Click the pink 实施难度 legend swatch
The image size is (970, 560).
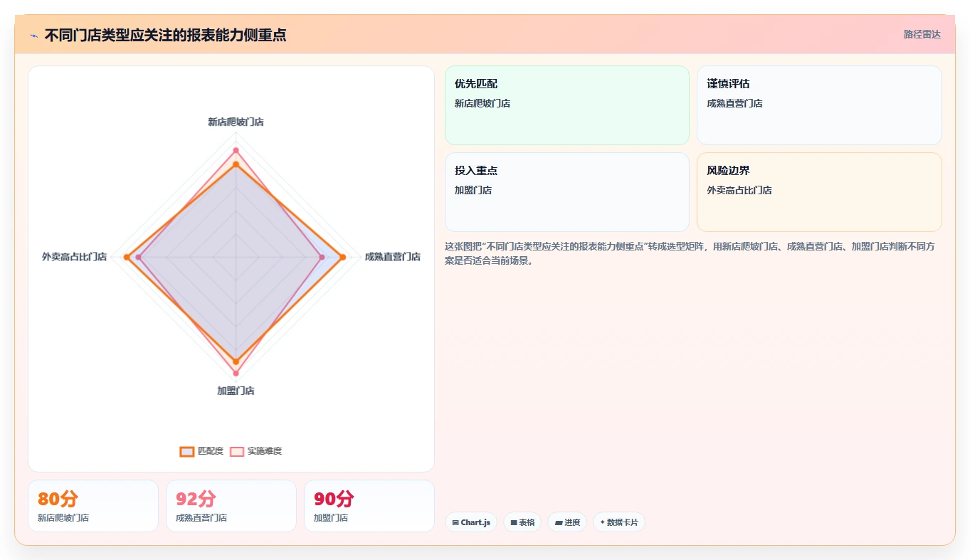point(237,451)
